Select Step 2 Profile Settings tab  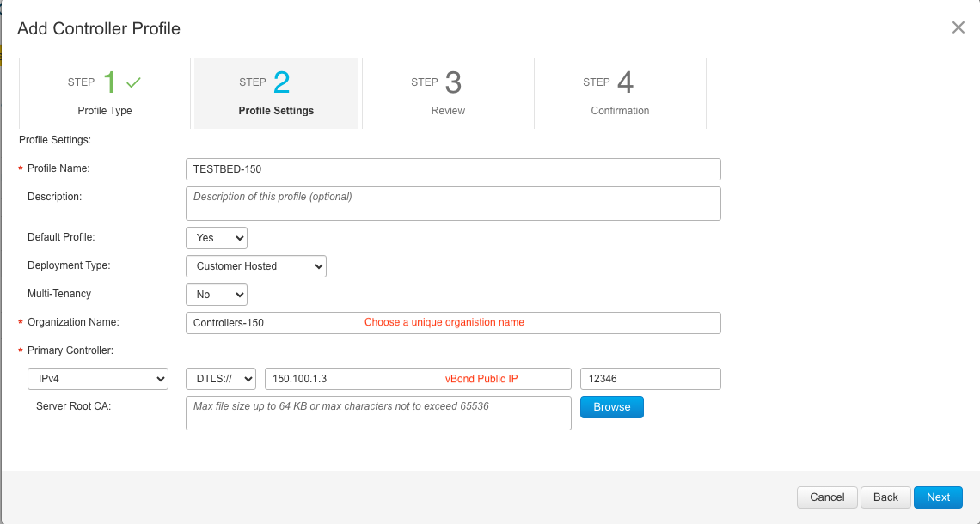276,94
